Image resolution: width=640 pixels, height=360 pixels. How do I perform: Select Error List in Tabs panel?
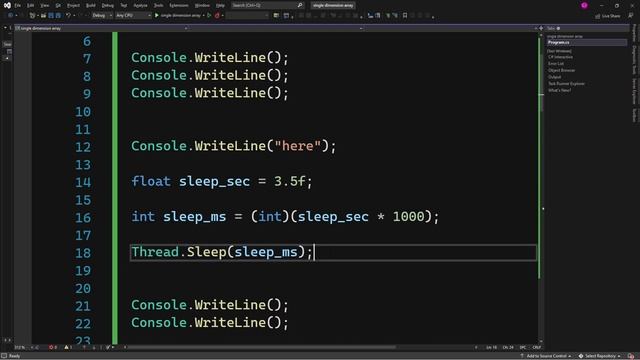556,64
